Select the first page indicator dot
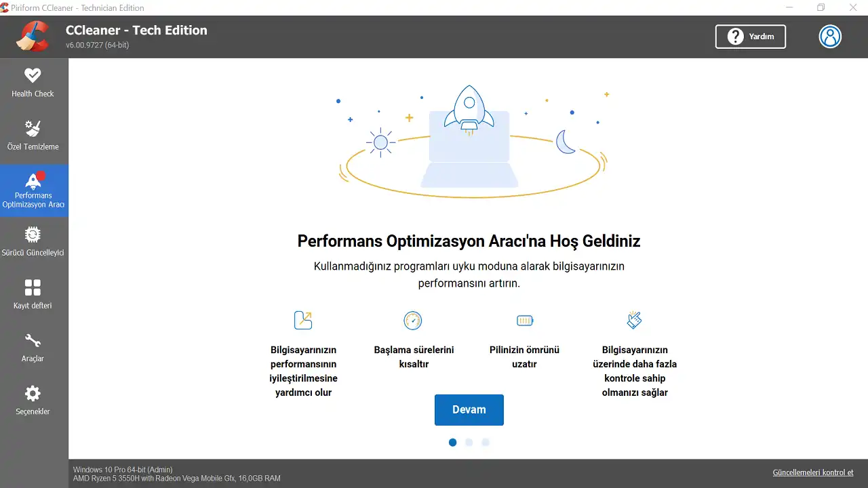This screenshot has width=868, height=488. [452, 443]
